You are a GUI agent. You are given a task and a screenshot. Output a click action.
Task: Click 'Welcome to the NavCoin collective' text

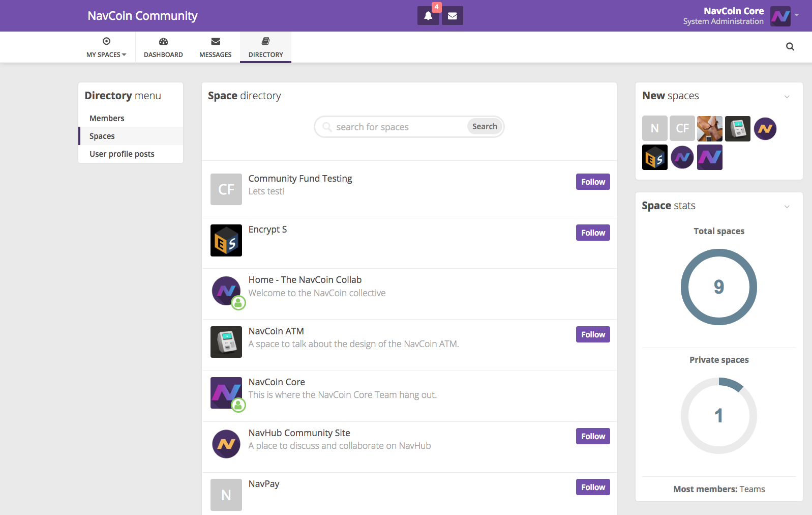pyautogui.click(x=317, y=293)
